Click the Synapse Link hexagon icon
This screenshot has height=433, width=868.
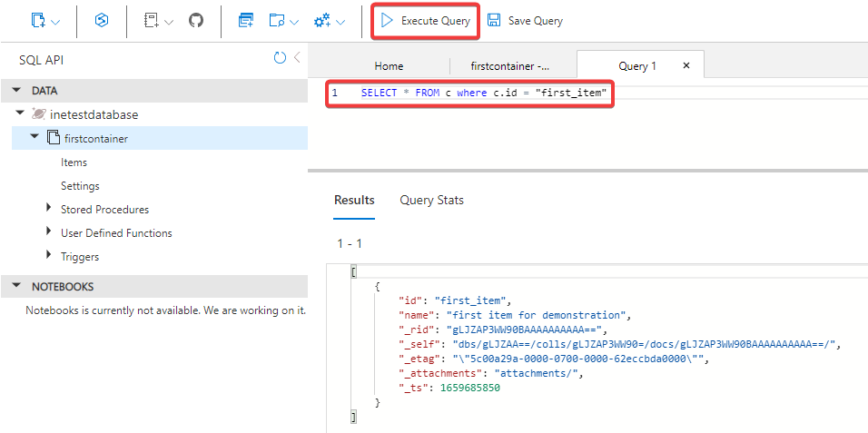tap(102, 20)
